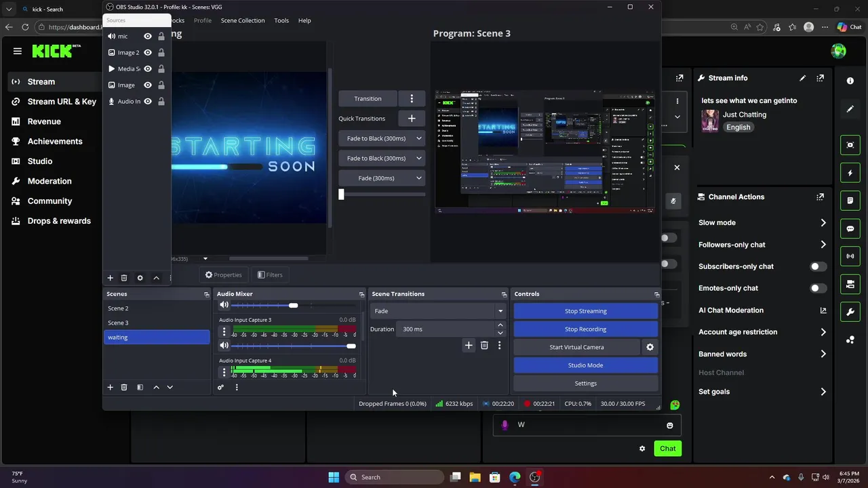The image size is (868, 488).
Task: Open source properties gear in Sources toolbar
Action: (x=140, y=278)
